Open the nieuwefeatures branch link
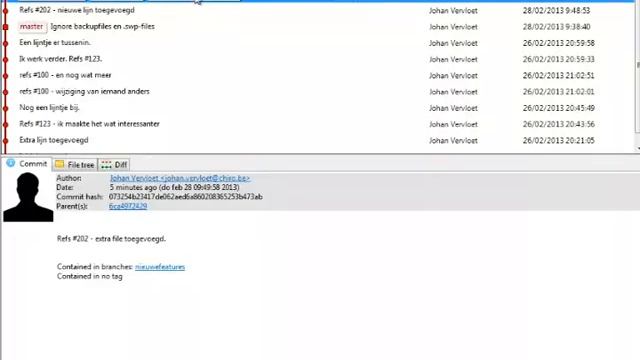 (160, 267)
